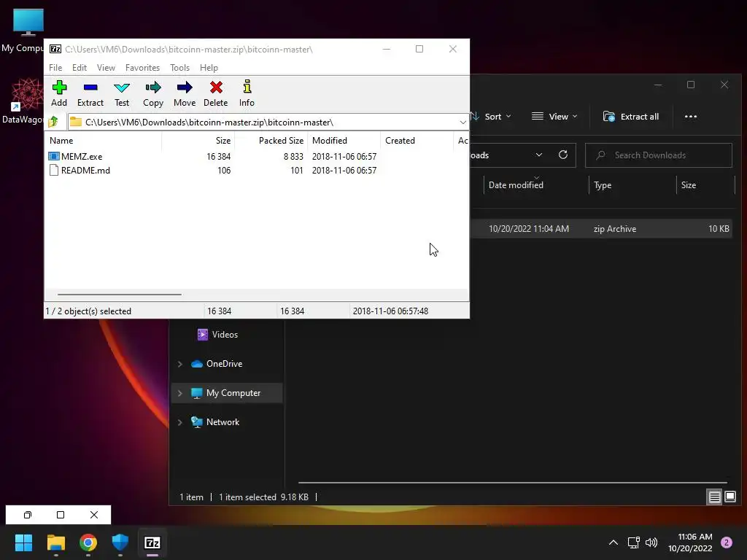This screenshot has width=747, height=560.
Task: Open the Windows Start menu
Action: 23,542
